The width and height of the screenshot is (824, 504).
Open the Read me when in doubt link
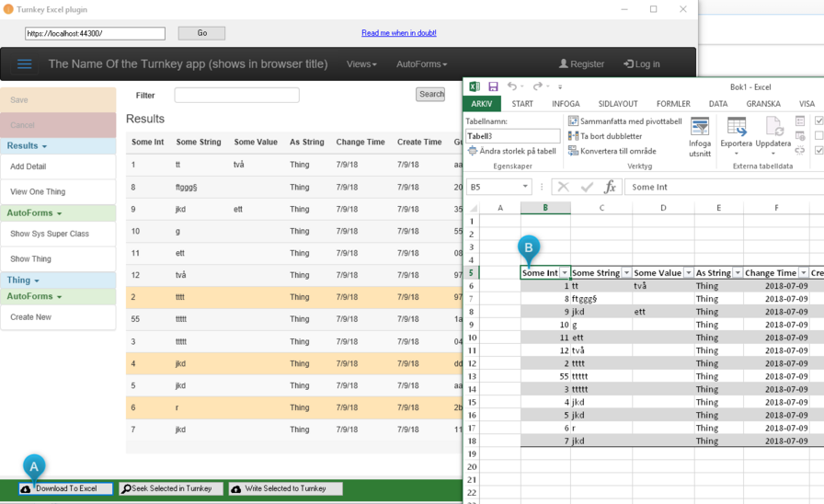click(398, 33)
